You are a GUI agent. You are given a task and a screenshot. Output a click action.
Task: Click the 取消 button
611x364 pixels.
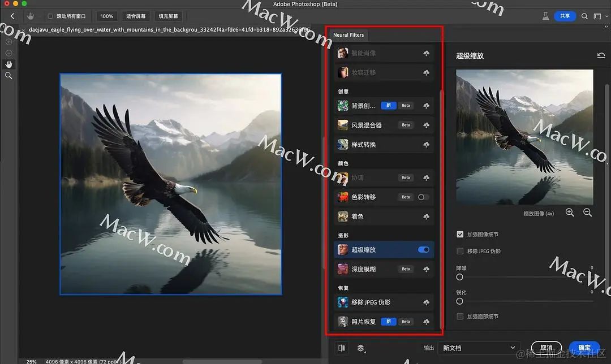(x=547, y=348)
